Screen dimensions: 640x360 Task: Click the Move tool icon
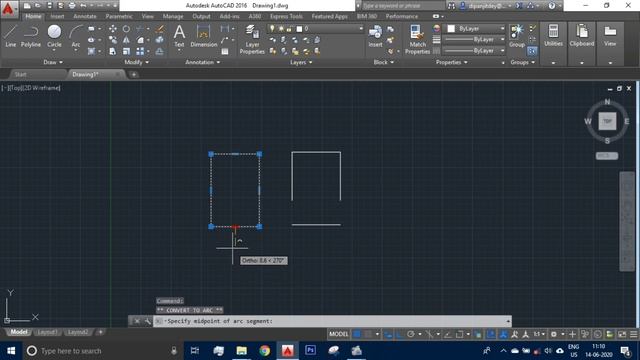pos(113,29)
